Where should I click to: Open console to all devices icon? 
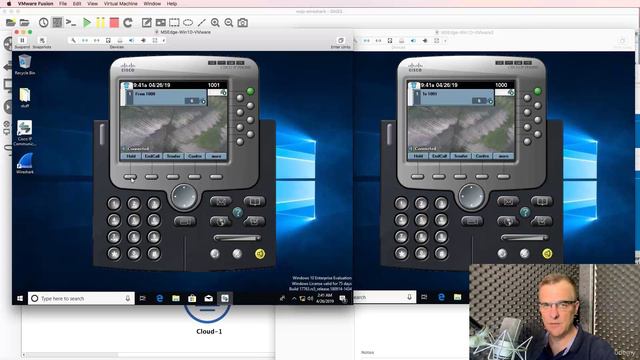point(71,22)
